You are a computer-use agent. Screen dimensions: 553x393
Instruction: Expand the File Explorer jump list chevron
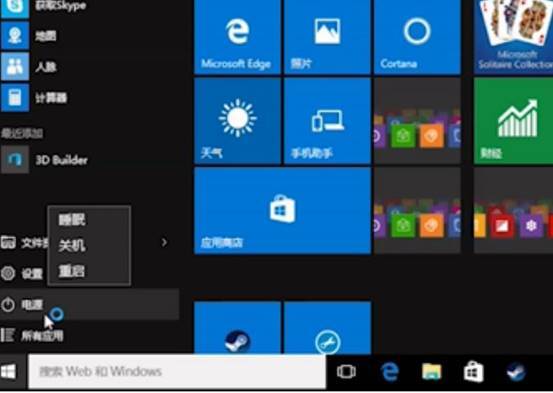pyautogui.click(x=164, y=242)
